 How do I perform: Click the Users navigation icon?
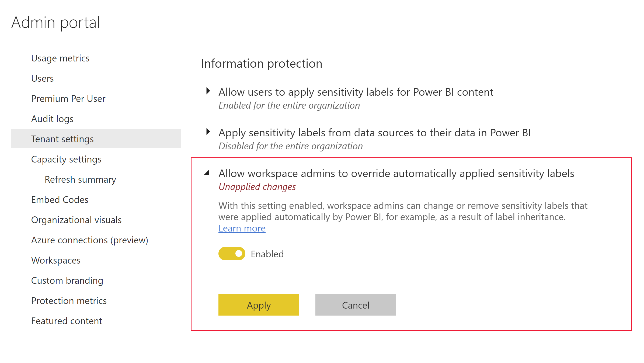point(43,78)
